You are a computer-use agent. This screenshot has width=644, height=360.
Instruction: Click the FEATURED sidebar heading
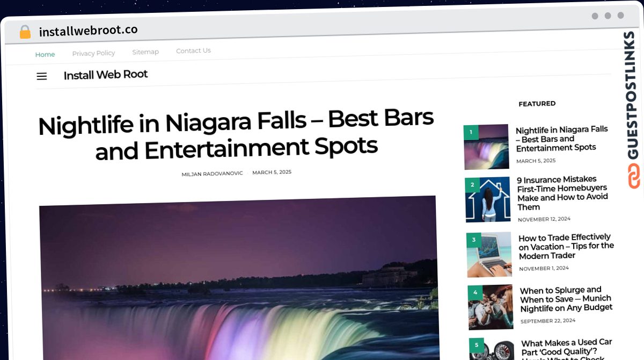coord(537,104)
